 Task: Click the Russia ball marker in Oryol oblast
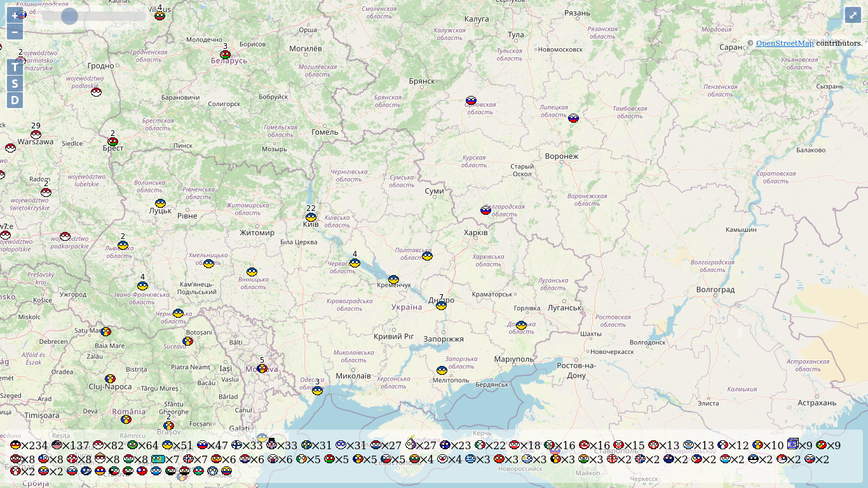[x=471, y=100]
